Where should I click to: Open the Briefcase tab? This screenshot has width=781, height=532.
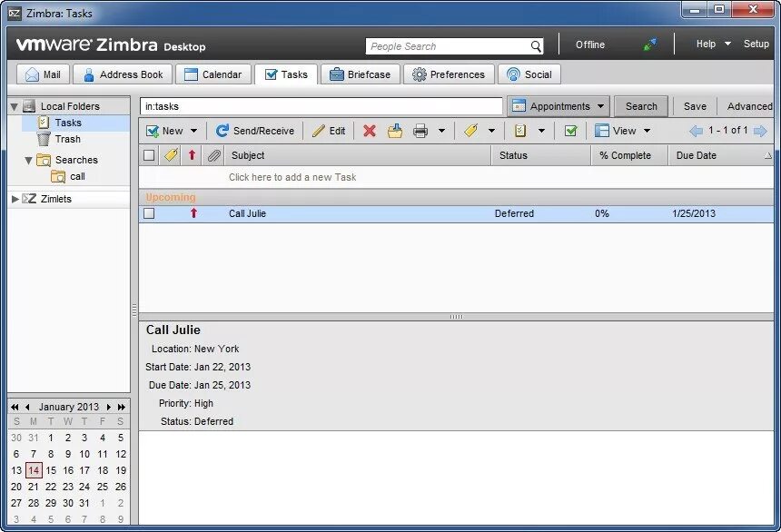[x=361, y=74]
